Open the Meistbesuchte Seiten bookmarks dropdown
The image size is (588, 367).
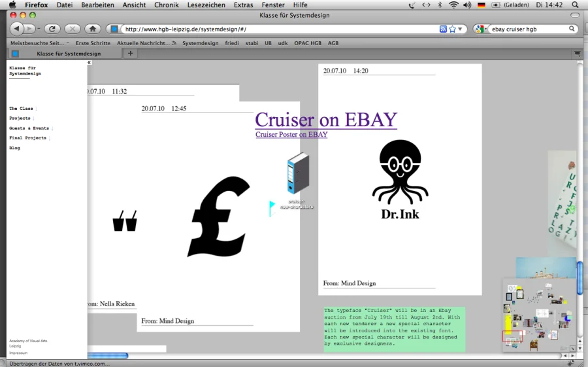tap(39, 43)
